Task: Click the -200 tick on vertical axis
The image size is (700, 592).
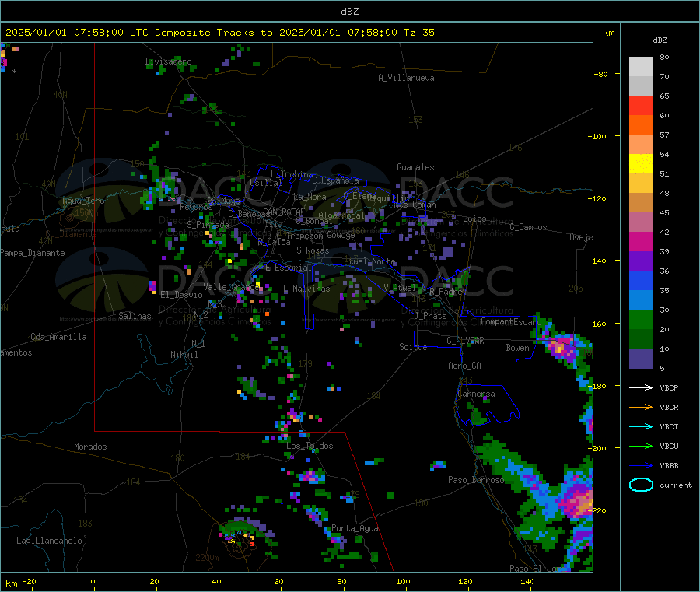Action: point(597,448)
